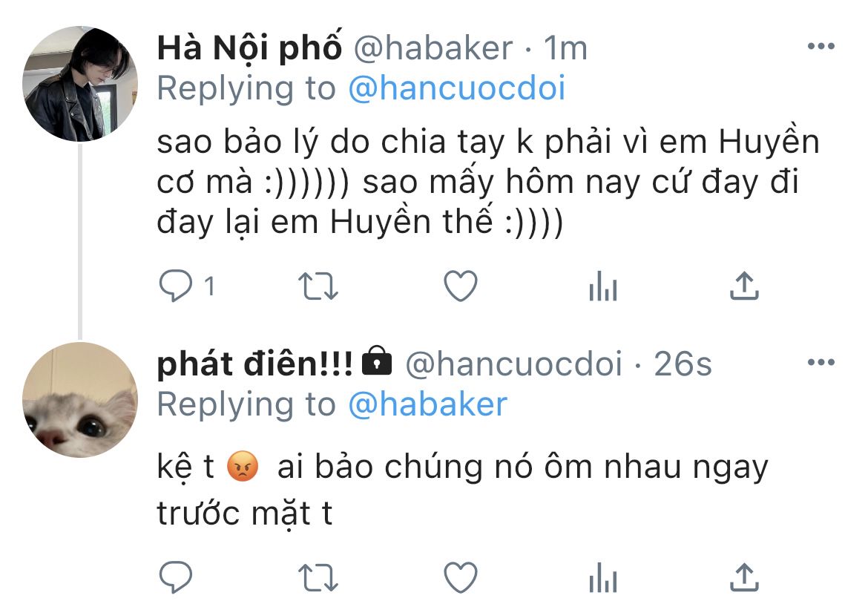Viewport: 868px width, 604px height.
Task: Share the Hà Nội phố tweet
Action: [x=744, y=286]
